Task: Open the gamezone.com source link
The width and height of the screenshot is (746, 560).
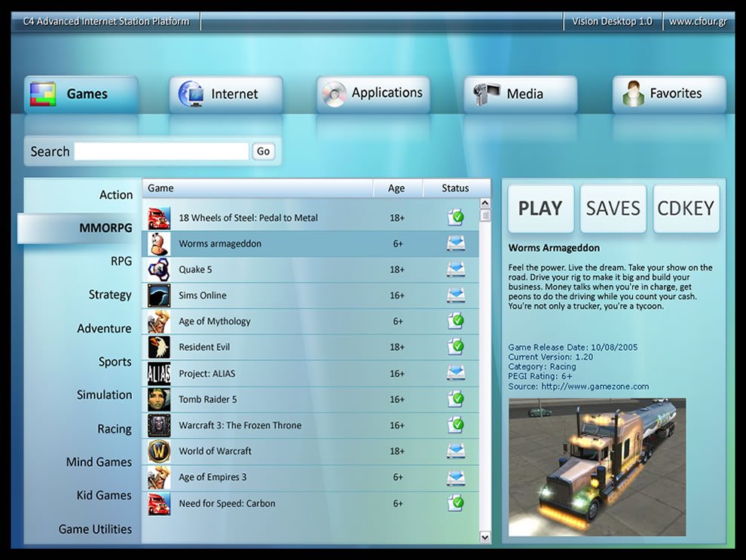Action: [595, 387]
